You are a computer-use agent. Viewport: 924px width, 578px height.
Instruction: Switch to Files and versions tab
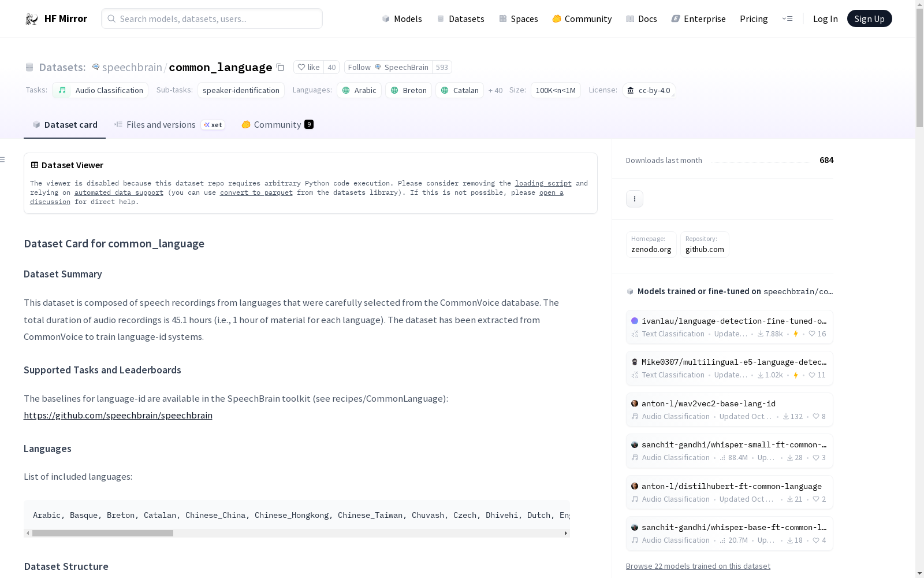(169, 125)
